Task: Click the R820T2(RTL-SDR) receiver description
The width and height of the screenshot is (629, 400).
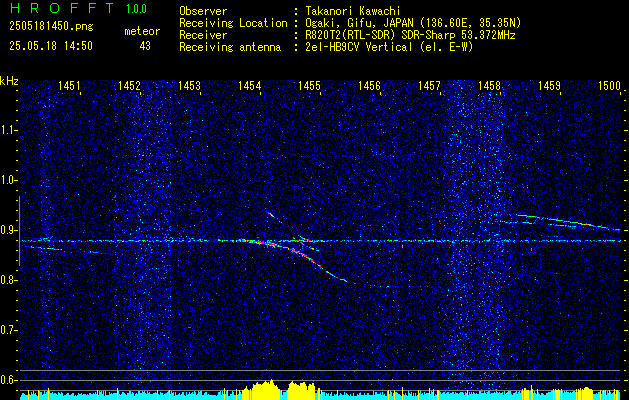Action: click(410, 35)
